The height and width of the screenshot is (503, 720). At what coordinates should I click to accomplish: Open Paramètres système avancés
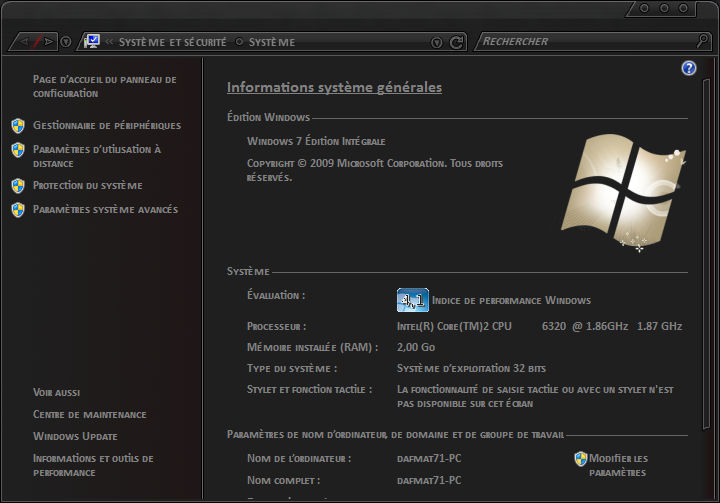[106, 209]
